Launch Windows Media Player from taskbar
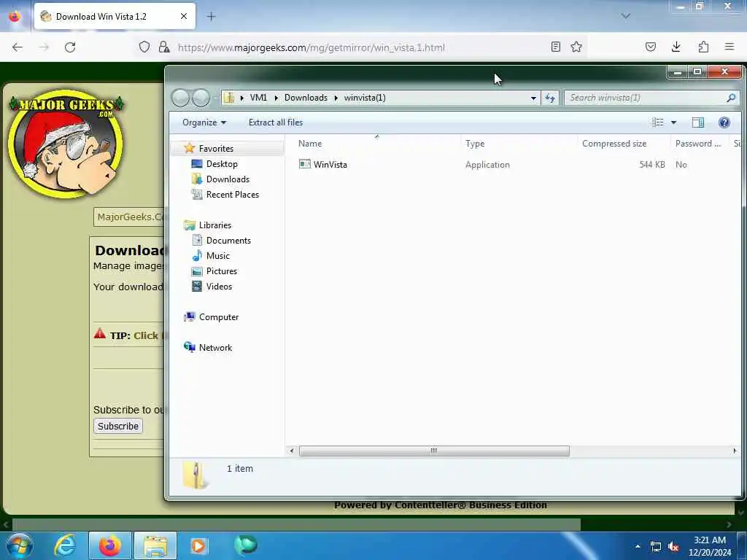The image size is (747, 560). tap(198, 545)
